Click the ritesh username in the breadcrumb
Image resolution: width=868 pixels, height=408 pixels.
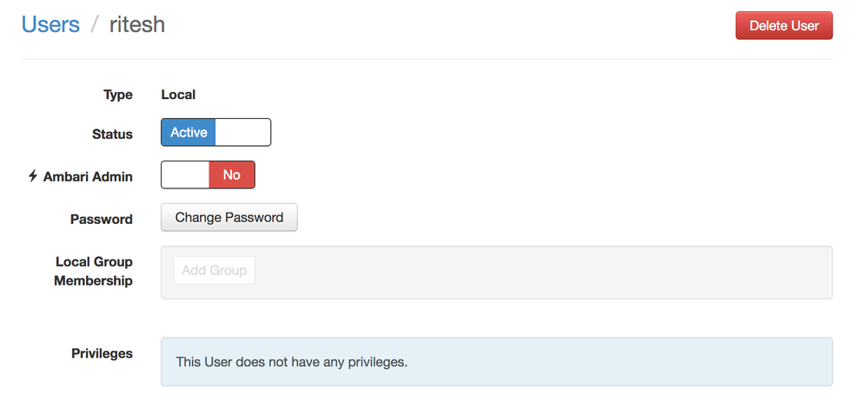point(136,24)
